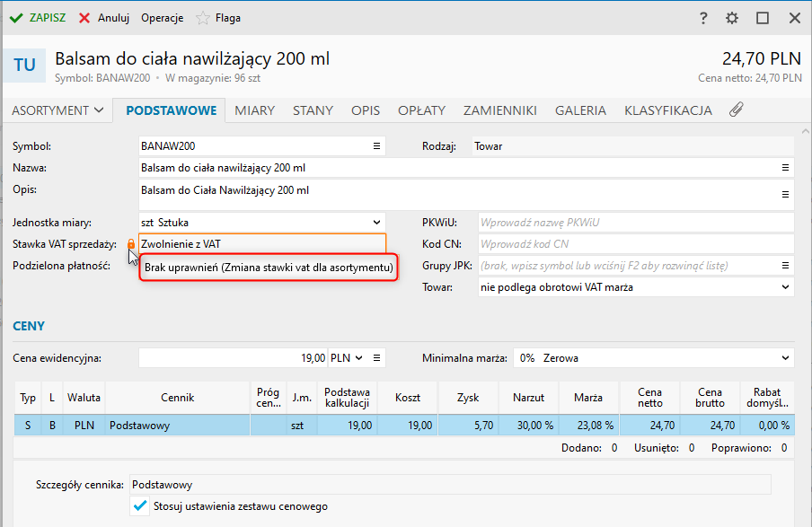Click the ZAPISZ save button
This screenshot has height=527, width=812.
tap(38, 18)
